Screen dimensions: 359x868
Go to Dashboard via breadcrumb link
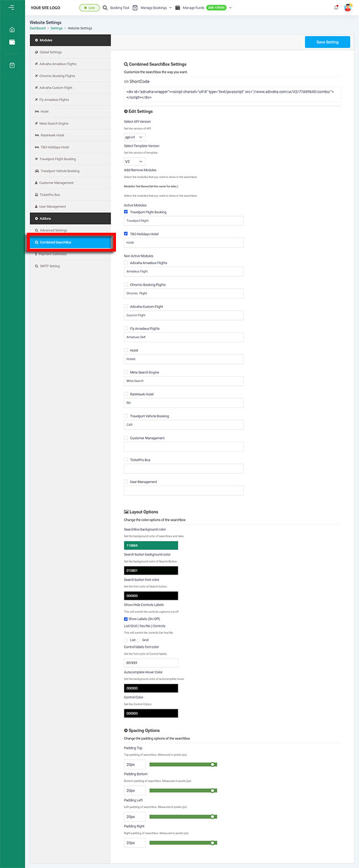pos(38,28)
